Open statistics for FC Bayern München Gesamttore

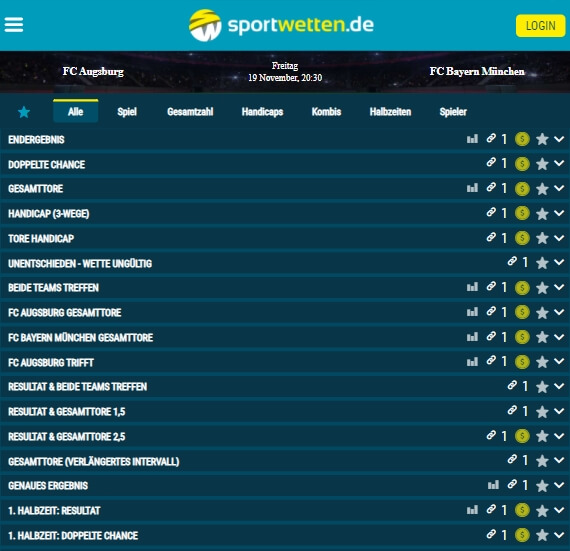(x=472, y=337)
